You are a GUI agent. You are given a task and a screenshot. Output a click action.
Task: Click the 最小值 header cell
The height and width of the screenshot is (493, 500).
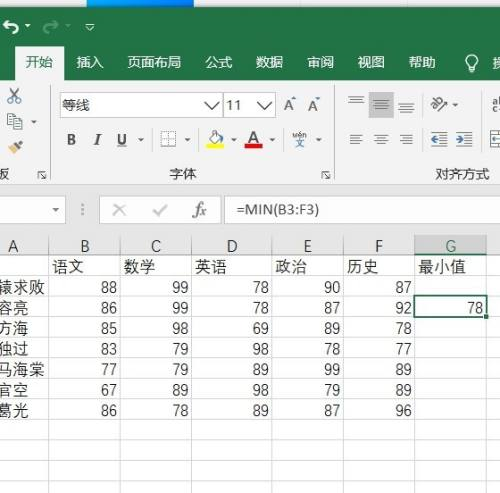pos(450,266)
